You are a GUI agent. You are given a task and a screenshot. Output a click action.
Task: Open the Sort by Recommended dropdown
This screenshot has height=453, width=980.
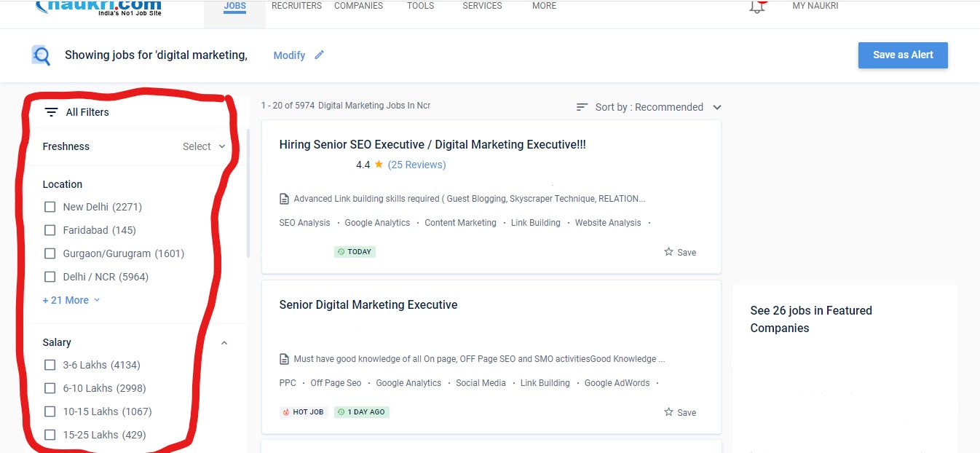coord(649,107)
